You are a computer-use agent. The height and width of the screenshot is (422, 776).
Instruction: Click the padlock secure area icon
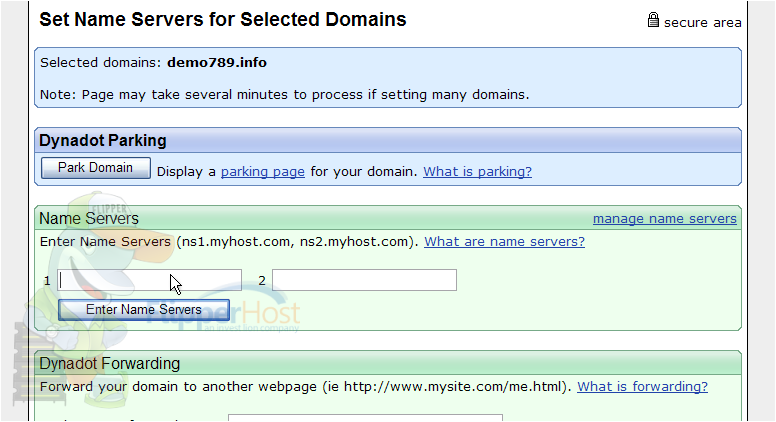[653, 20]
